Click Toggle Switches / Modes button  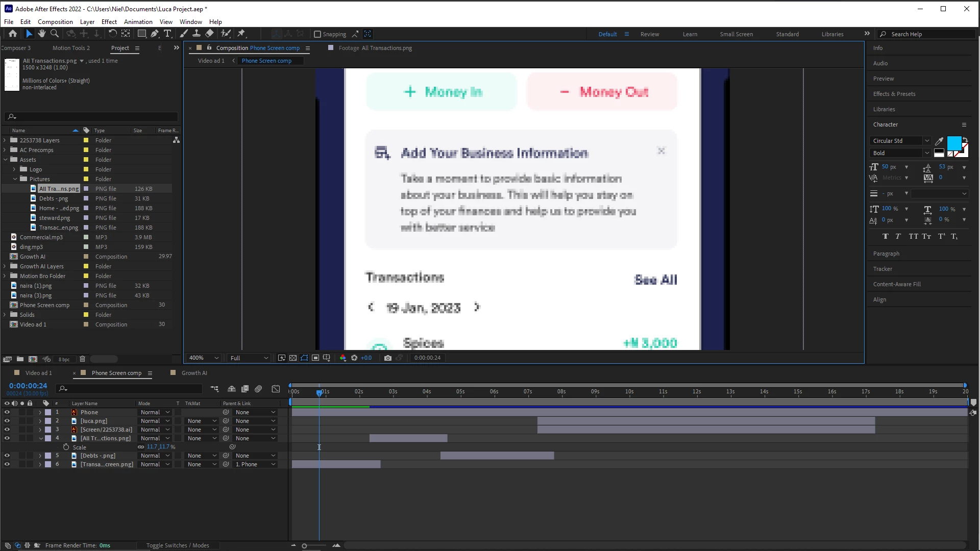(178, 545)
